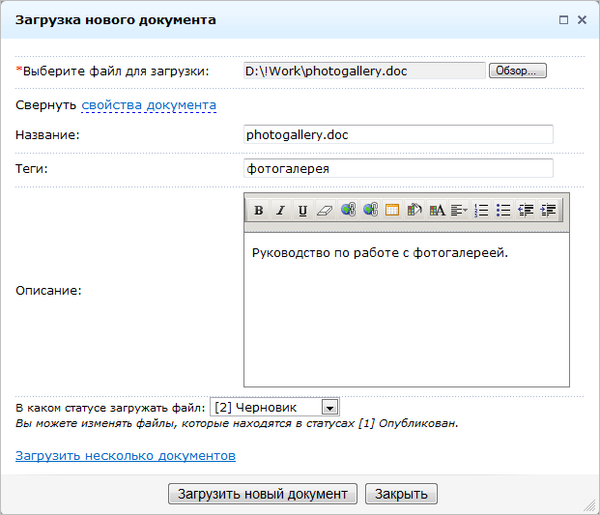Click the Закрыть button
Image resolution: width=600 pixels, height=515 pixels.
coord(401,494)
